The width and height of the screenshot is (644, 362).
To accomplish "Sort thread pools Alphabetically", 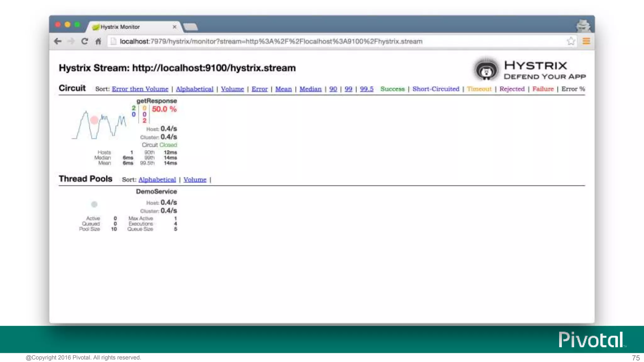I will (x=157, y=180).
